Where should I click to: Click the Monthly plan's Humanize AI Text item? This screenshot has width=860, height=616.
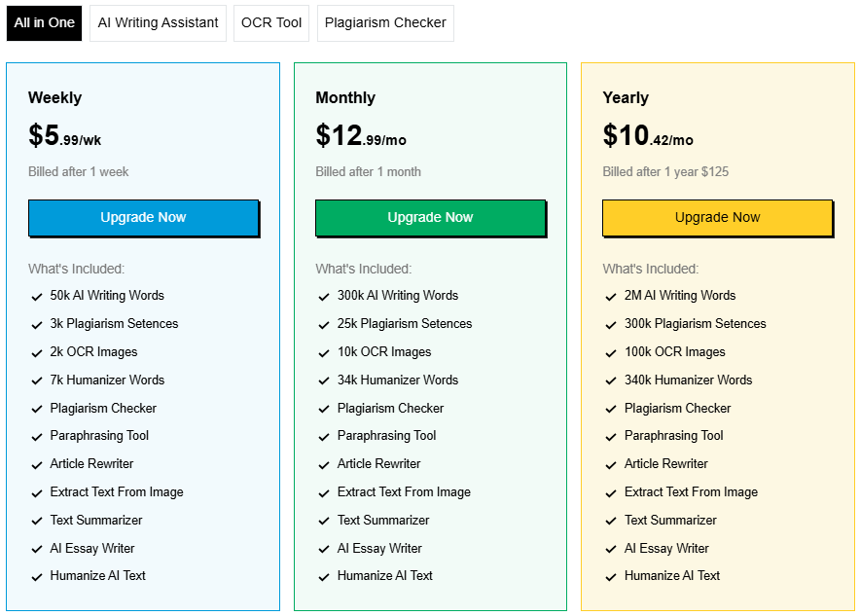[384, 576]
